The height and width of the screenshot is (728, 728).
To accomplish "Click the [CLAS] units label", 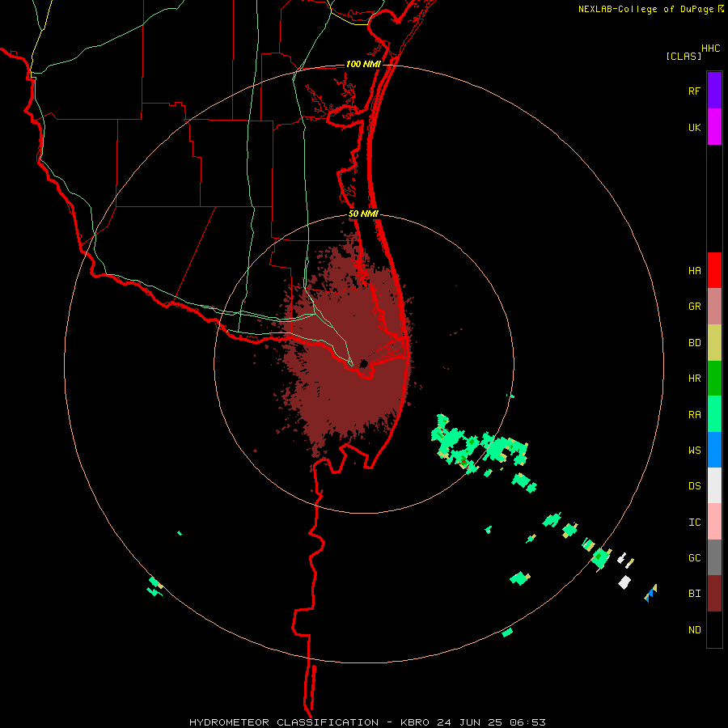I will [x=684, y=56].
